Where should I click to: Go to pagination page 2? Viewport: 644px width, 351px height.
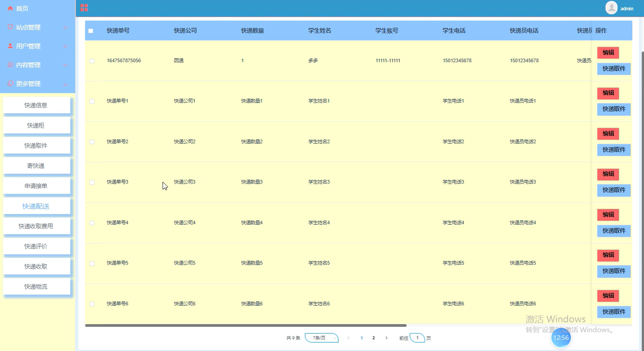tap(374, 338)
